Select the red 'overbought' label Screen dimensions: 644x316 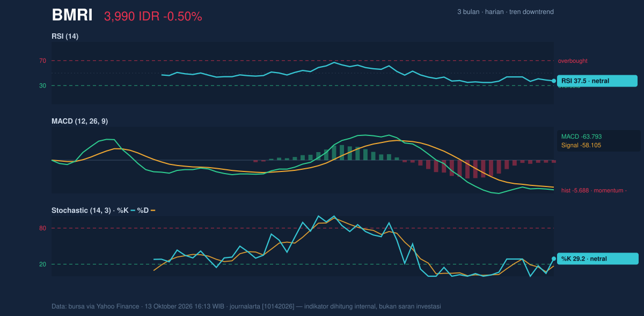pos(573,61)
